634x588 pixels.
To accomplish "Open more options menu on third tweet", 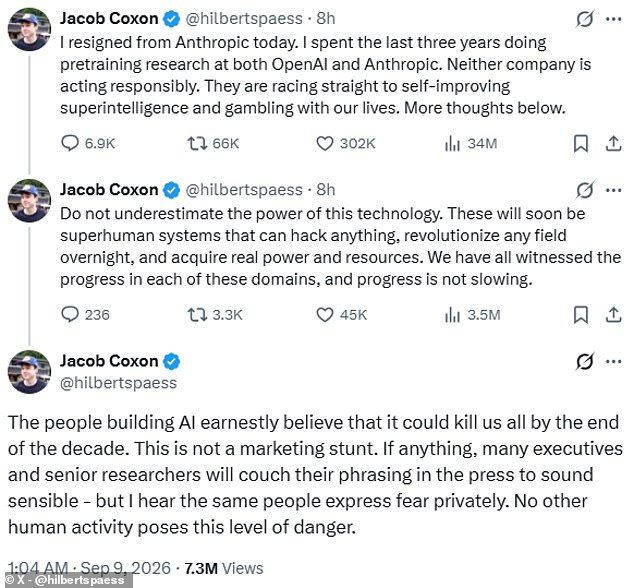I will 614,361.
